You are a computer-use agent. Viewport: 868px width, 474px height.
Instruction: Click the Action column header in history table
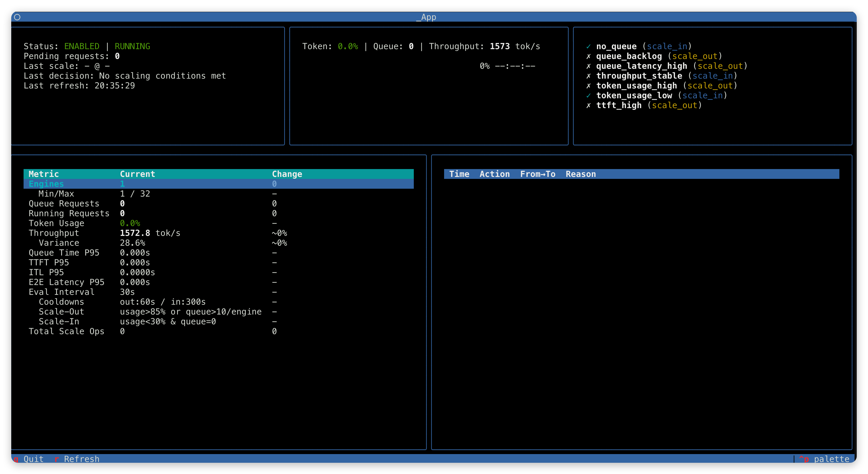click(x=494, y=174)
